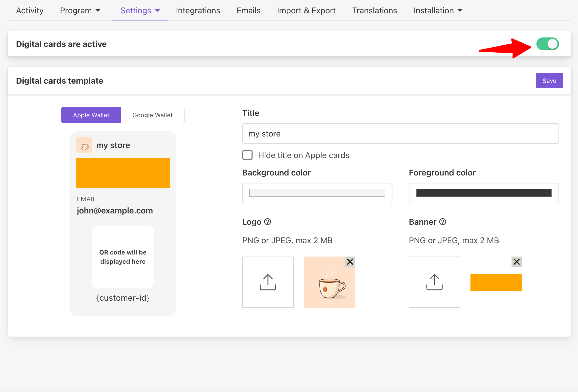
Task: Open the Settings dropdown arrow
Action: click(158, 11)
